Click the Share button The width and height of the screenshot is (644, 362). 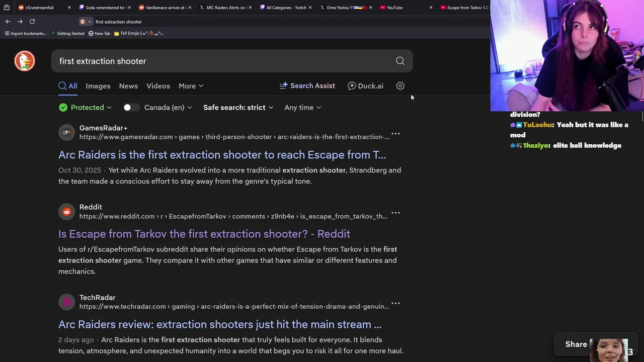click(x=576, y=344)
